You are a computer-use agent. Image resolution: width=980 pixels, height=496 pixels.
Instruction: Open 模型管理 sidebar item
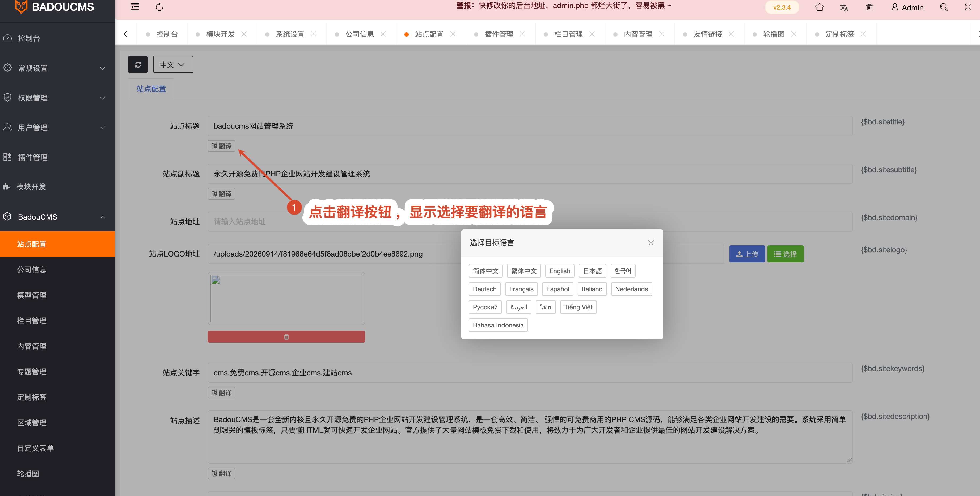(57, 295)
